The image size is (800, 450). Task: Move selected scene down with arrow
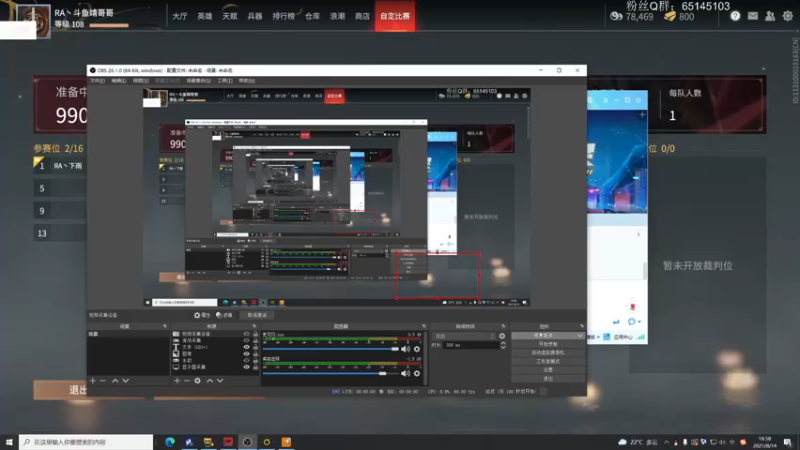[x=126, y=381]
